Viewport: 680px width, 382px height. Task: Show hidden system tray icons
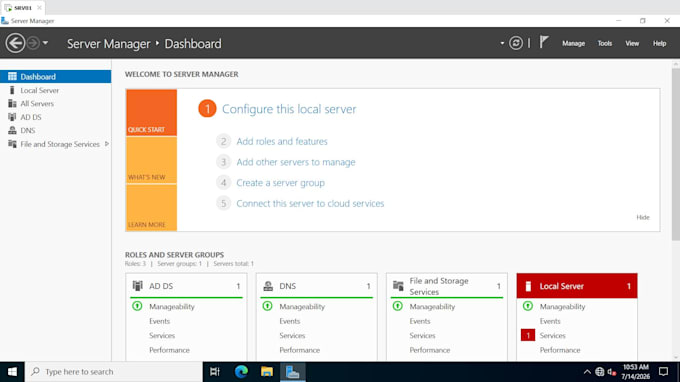click(x=587, y=372)
